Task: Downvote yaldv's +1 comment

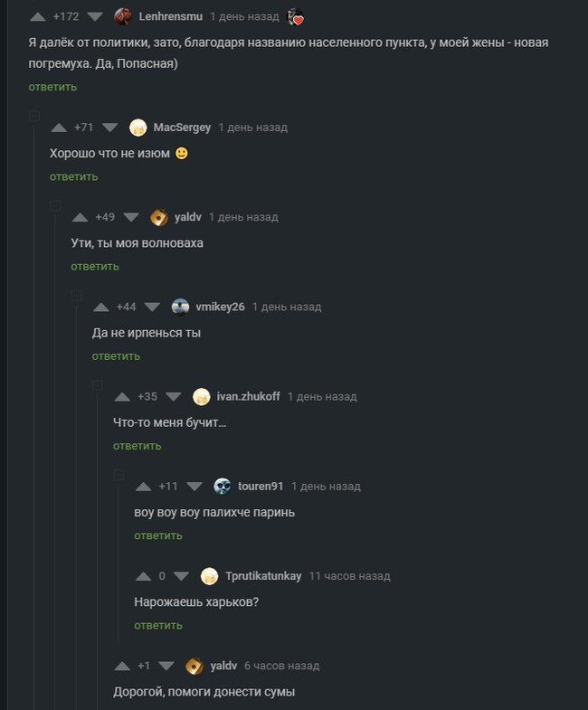Action: pos(166,666)
